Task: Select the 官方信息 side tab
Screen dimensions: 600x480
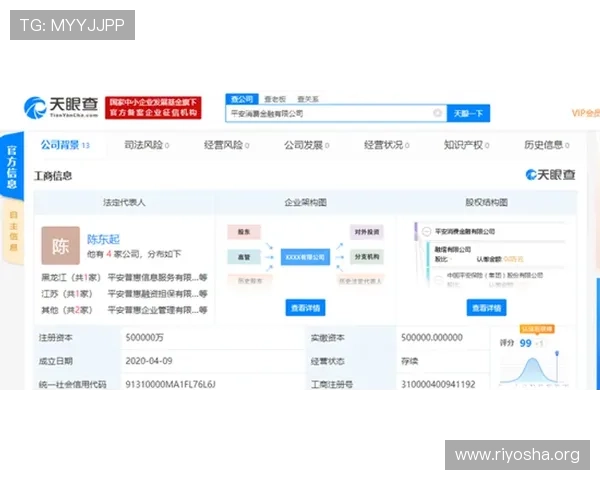Action: [12, 166]
